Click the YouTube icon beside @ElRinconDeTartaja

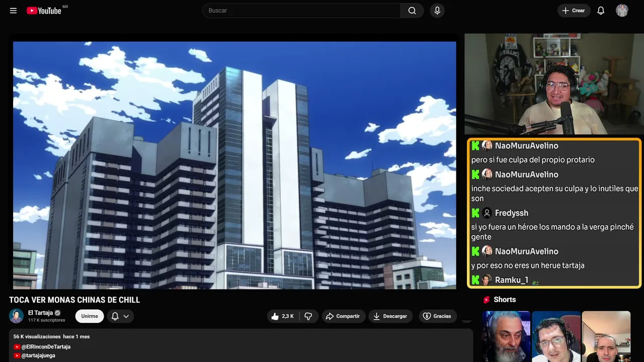point(17,347)
